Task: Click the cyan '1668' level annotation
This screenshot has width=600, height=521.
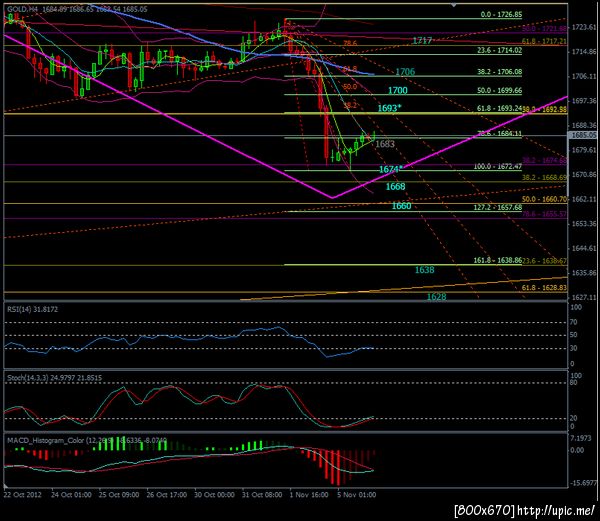Action: [395, 186]
